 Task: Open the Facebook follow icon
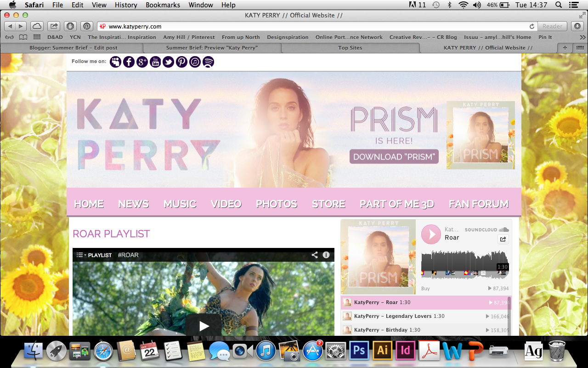pyautogui.click(x=129, y=62)
